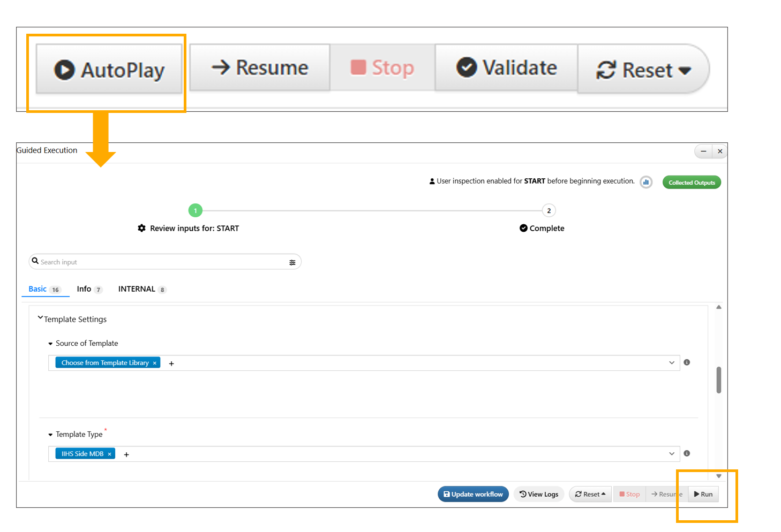This screenshot has width=781, height=532.
Task: Collapse the Template Settings section
Action: pyautogui.click(x=40, y=318)
